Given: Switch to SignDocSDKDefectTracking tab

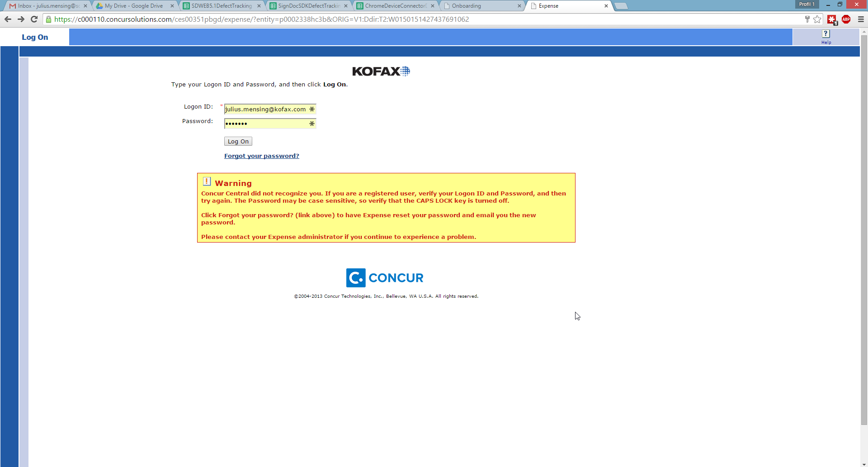Looking at the screenshot, I should pyautogui.click(x=309, y=6).
